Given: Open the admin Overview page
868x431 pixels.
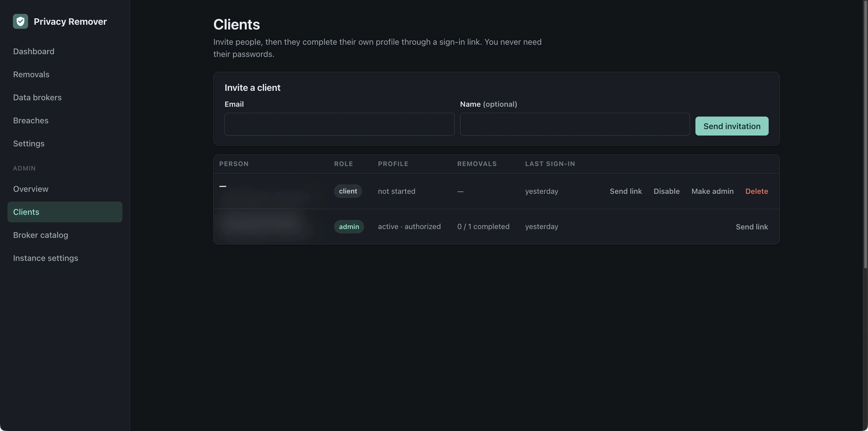Looking at the screenshot, I should click(x=31, y=189).
